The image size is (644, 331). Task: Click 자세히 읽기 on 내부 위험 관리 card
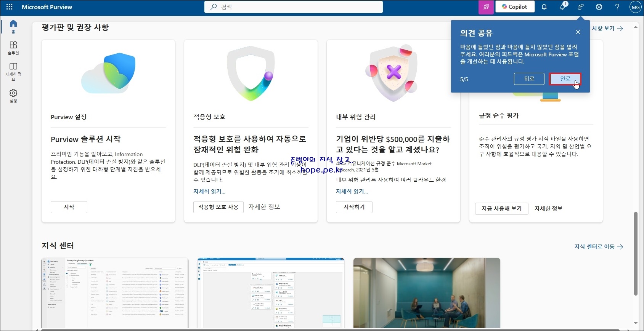[352, 191]
